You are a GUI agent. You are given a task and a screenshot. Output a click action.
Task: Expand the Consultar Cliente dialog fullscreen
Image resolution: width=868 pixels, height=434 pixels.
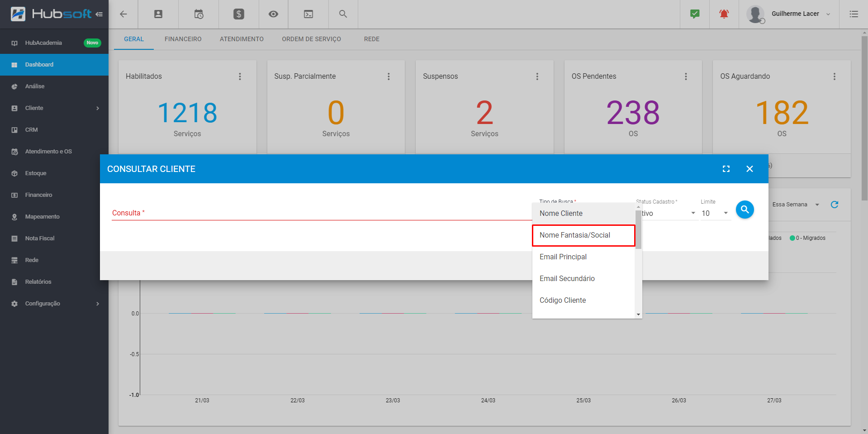(x=726, y=169)
